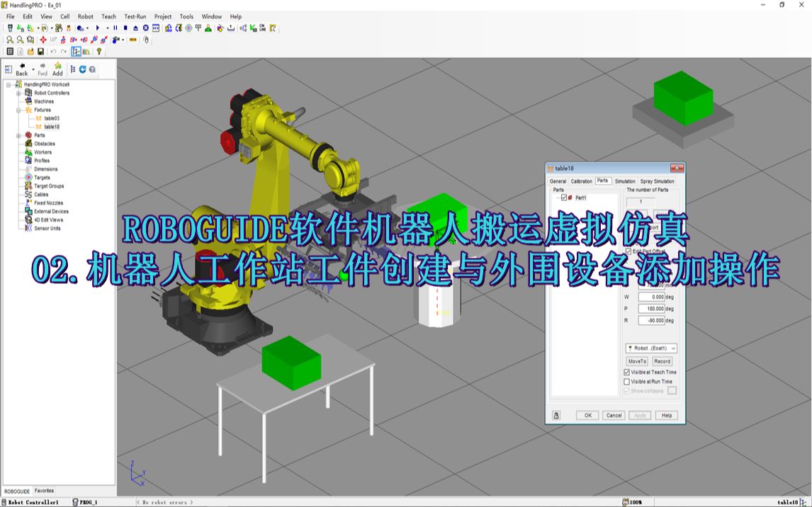This screenshot has width=812, height=507.
Task: Switch to the Calibration tab
Action: 581,181
